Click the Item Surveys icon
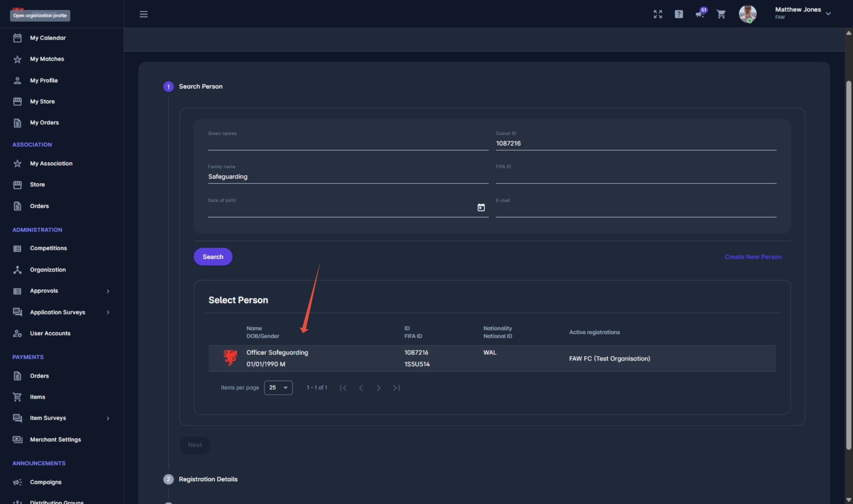Image resolution: width=853 pixels, height=504 pixels. [17, 418]
